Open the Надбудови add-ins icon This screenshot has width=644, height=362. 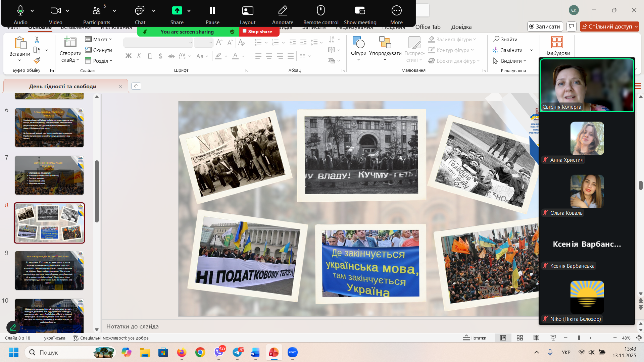coord(557,43)
